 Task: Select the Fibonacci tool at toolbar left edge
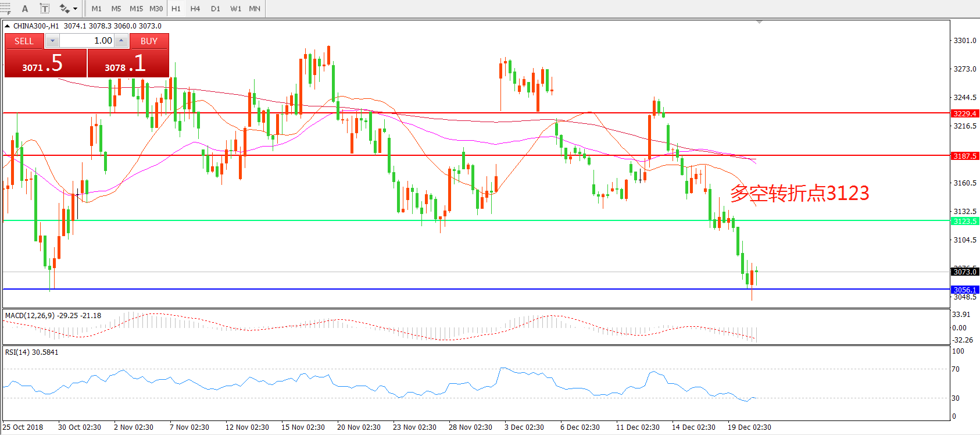click(x=6, y=9)
